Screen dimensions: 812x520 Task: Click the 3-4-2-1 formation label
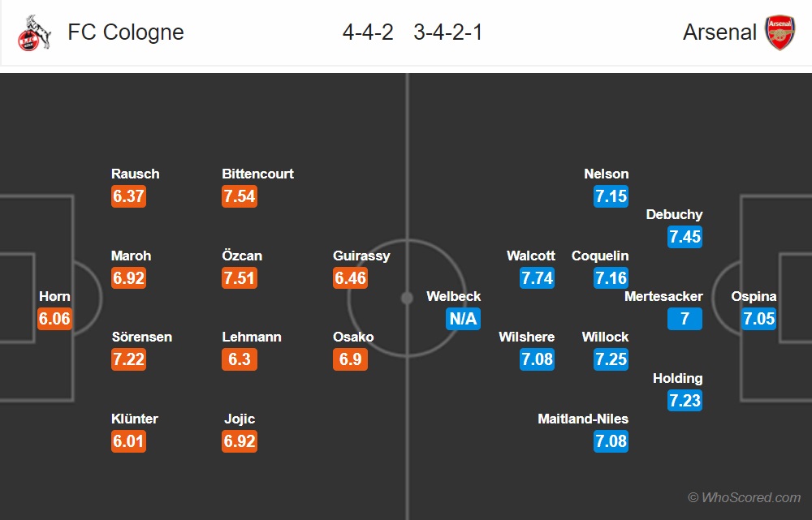[448, 32]
